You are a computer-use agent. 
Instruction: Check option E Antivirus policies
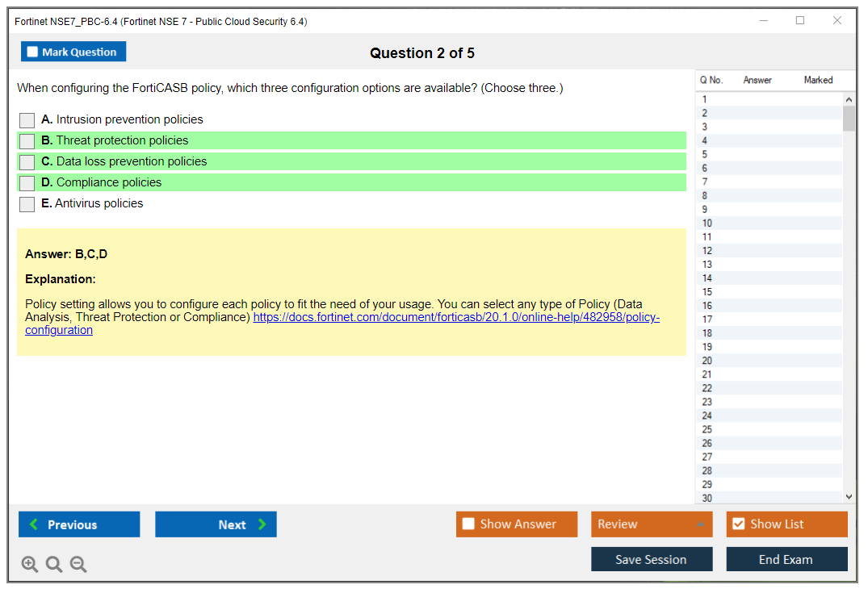click(27, 204)
